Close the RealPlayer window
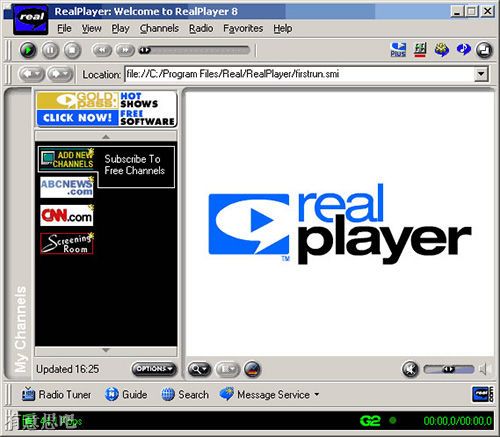Screen dimensions: 500x437 click(x=487, y=11)
